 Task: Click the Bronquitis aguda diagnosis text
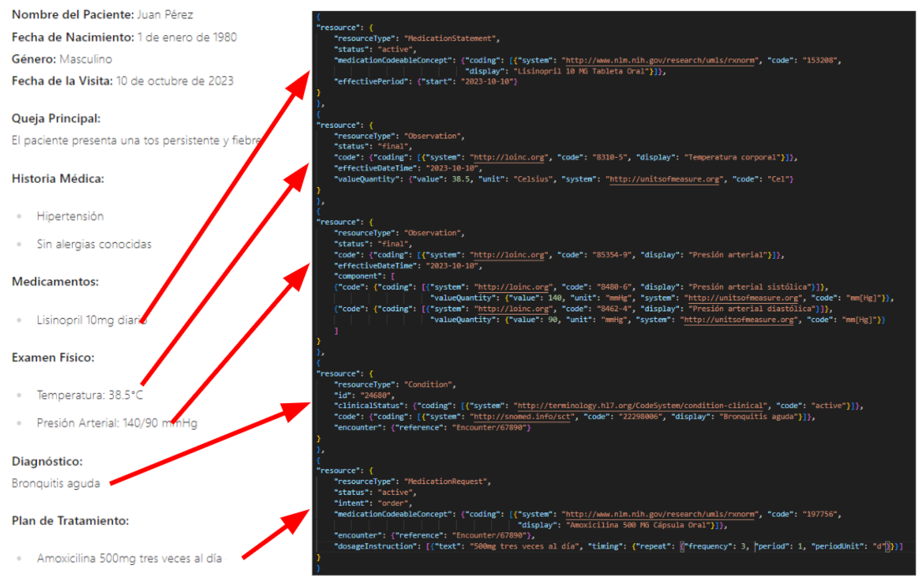(x=56, y=483)
